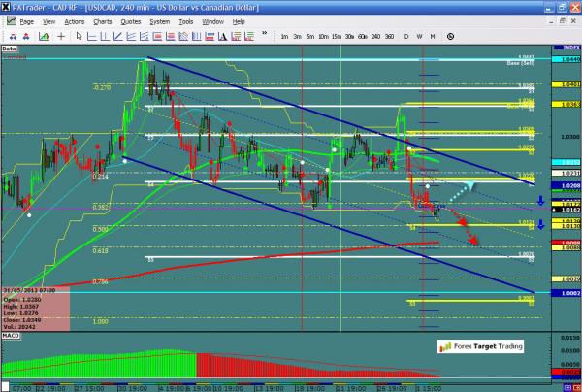Open the Window menu

(x=212, y=20)
